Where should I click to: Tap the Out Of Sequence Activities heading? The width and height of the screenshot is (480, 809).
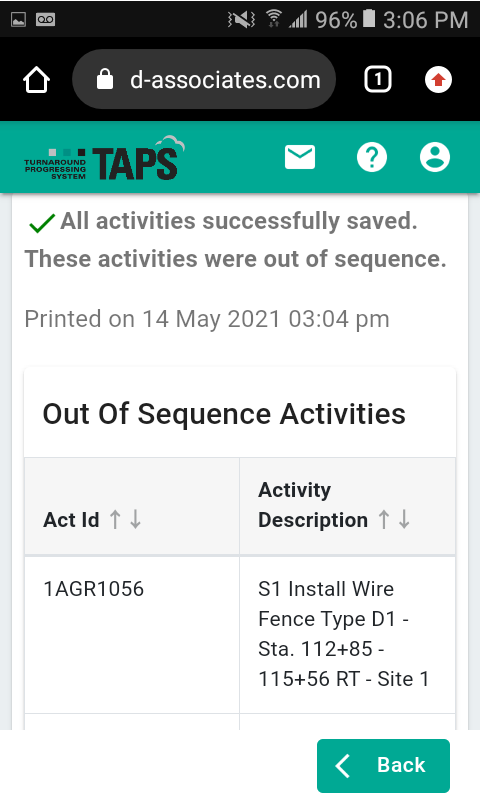coord(224,414)
